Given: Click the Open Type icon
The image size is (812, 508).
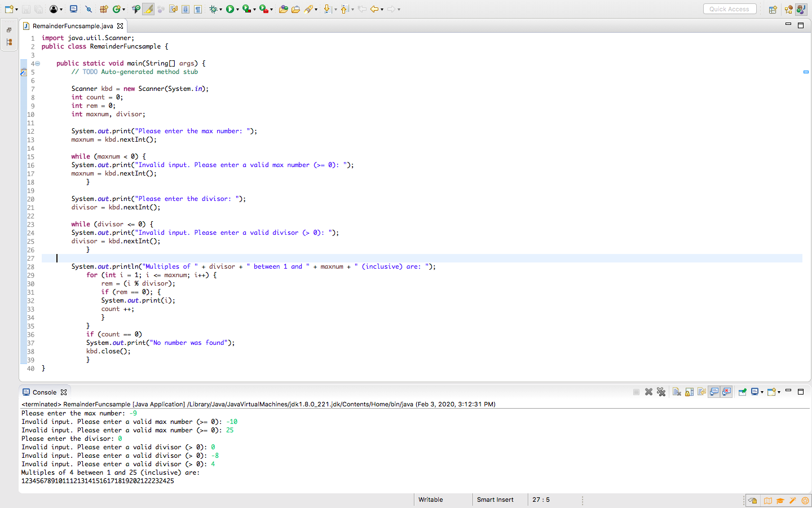Looking at the screenshot, I should tap(136, 9).
